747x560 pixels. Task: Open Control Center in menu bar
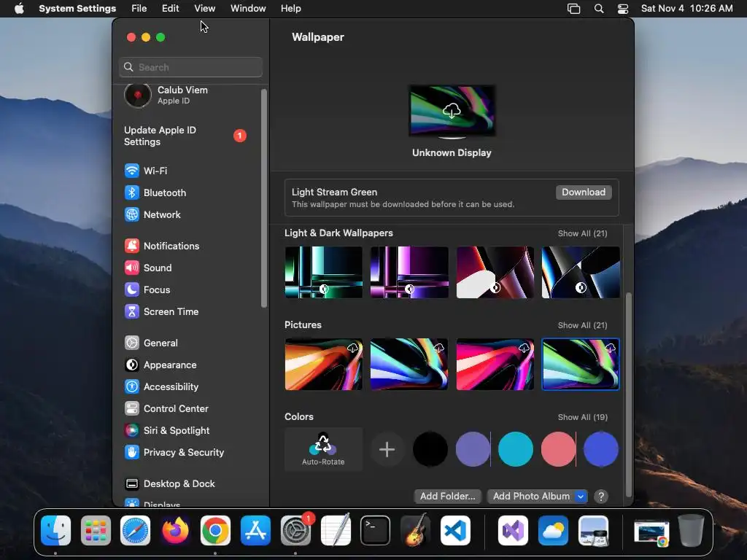click(623, 9)
